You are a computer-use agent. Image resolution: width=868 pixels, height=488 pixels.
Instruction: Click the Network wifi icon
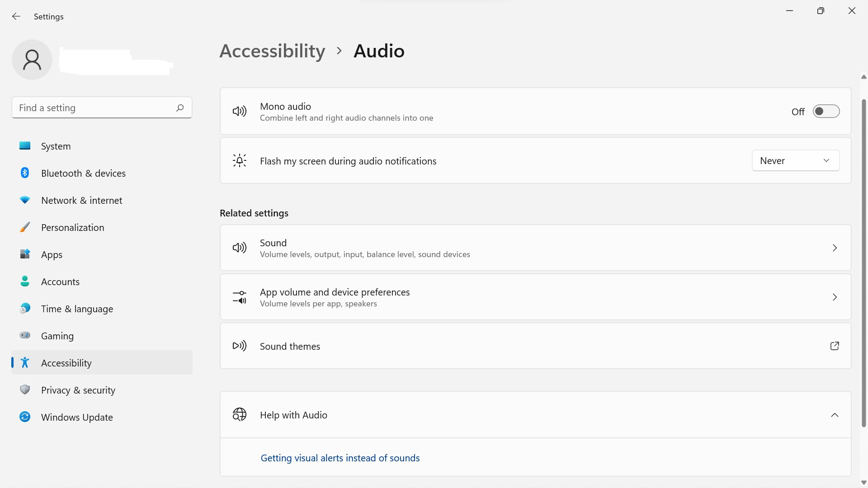25,200
